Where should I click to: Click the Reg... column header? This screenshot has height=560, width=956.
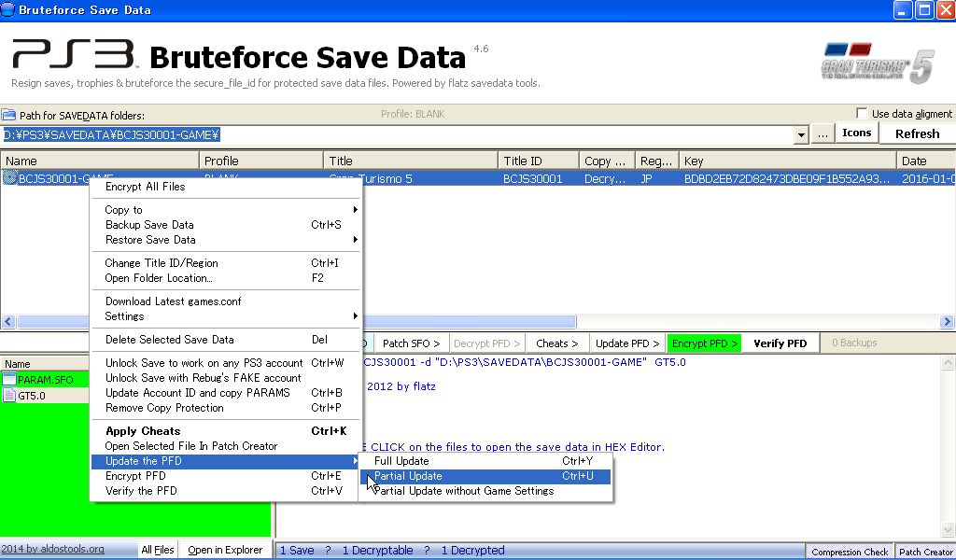[656, 161]
